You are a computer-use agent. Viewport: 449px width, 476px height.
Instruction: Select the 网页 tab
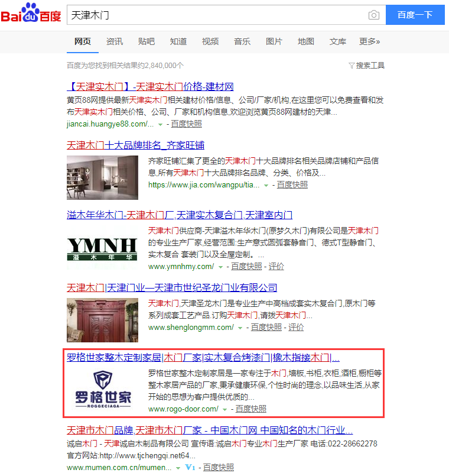click(83, 41)
